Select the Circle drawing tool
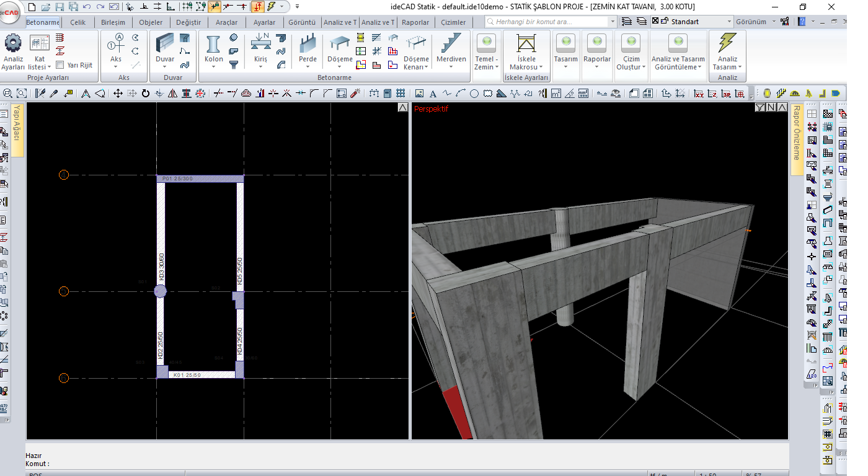This screenshot has height=476, width=868. [474, 94]
